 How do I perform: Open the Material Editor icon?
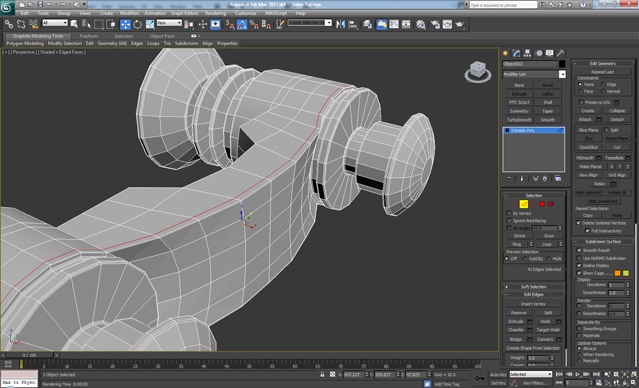point(421,24)
